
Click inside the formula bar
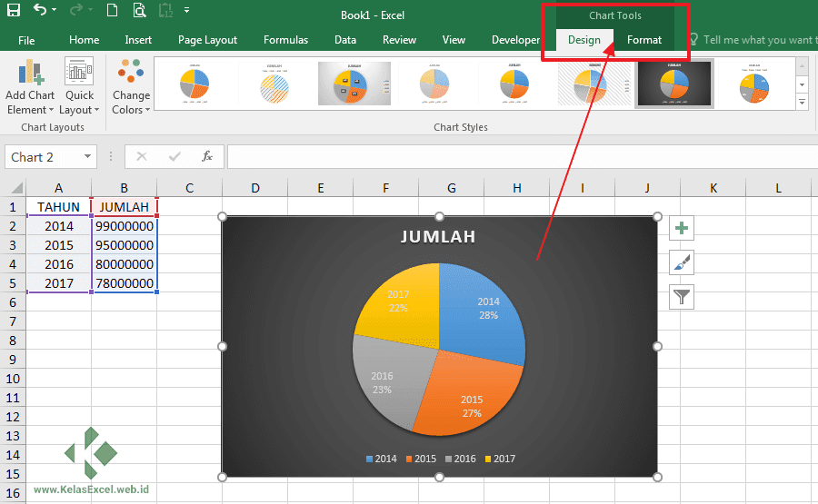(523, 157)
